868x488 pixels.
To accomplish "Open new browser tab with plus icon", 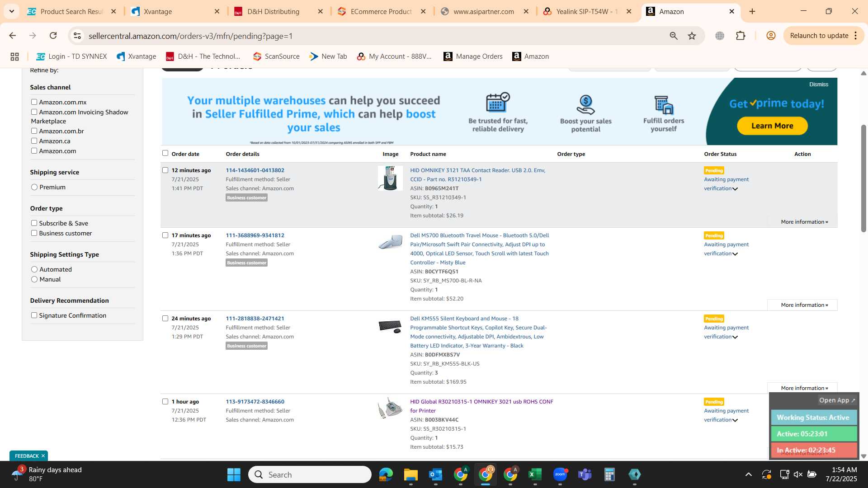I will 752,11.
